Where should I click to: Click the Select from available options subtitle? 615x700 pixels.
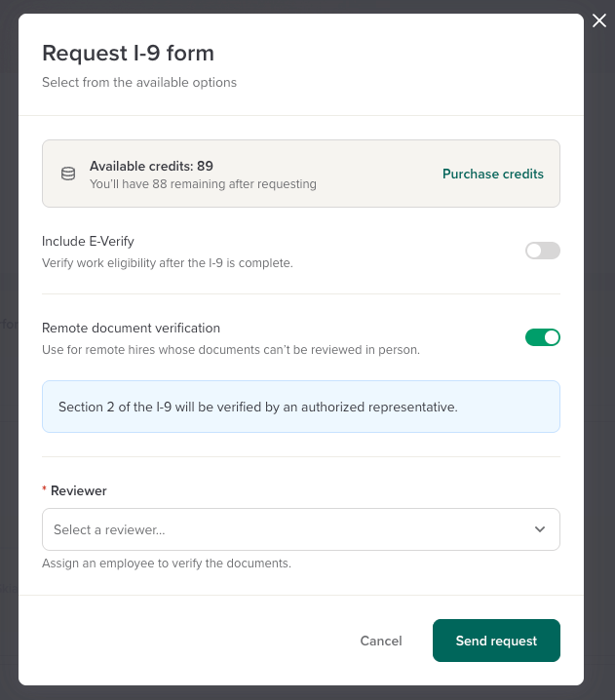click(x=138, y=82)
